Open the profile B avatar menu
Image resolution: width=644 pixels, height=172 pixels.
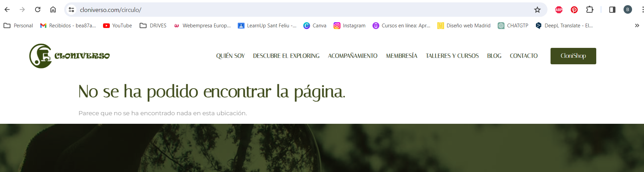[x=628, y=10]
